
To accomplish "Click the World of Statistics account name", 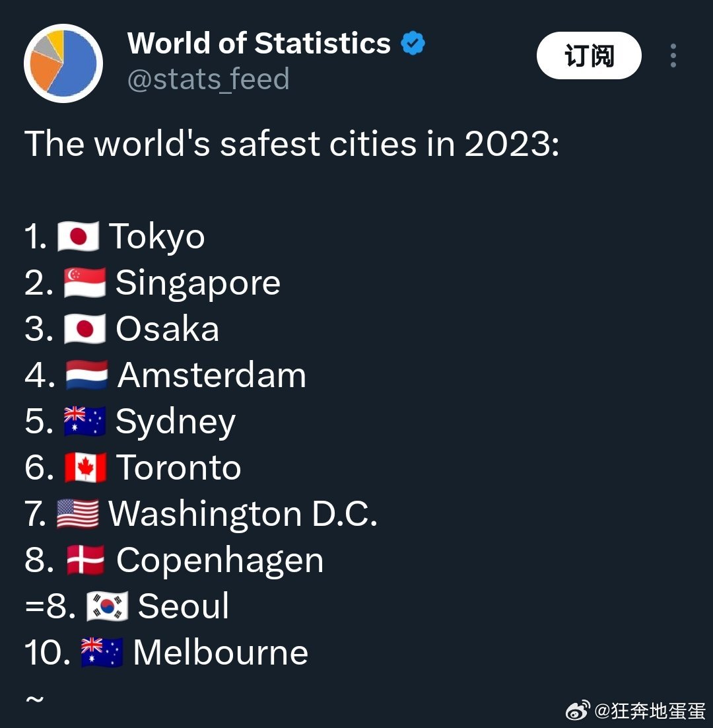I will [x=259, y=44].
